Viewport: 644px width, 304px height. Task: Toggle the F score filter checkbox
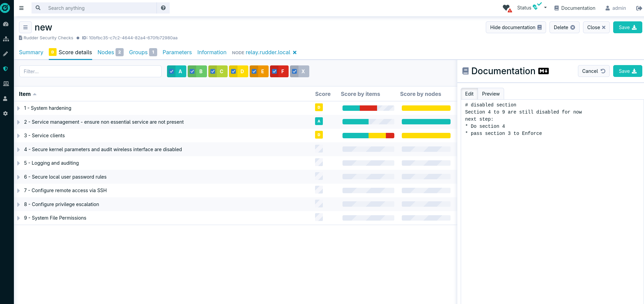[275, 72]
